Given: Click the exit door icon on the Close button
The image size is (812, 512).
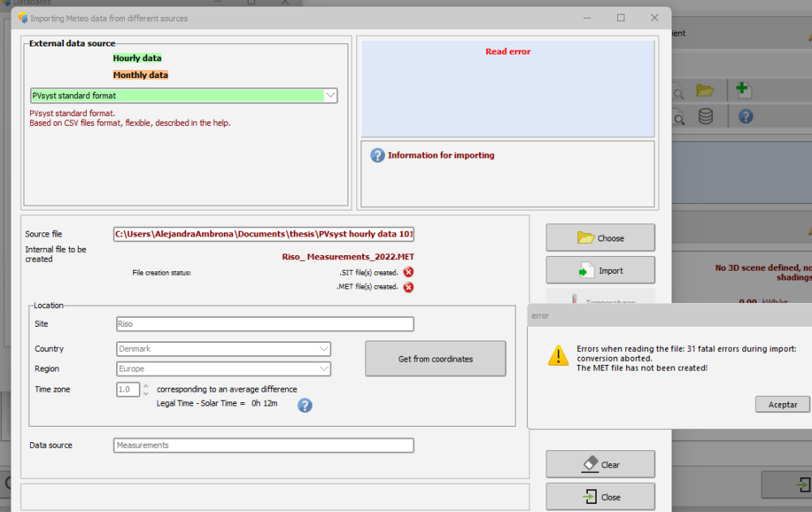Looking at the screenshot, I should 590,497.
